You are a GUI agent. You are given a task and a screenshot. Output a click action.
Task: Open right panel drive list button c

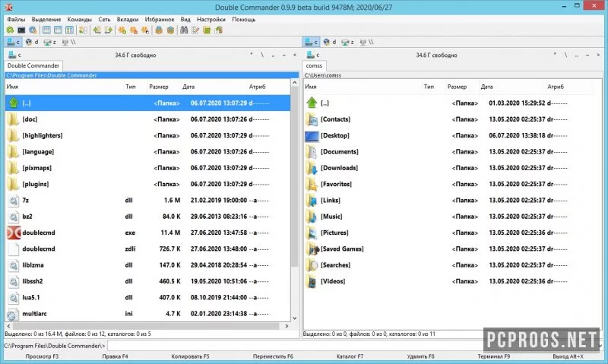pyautogui.click(x=312, y=55)
